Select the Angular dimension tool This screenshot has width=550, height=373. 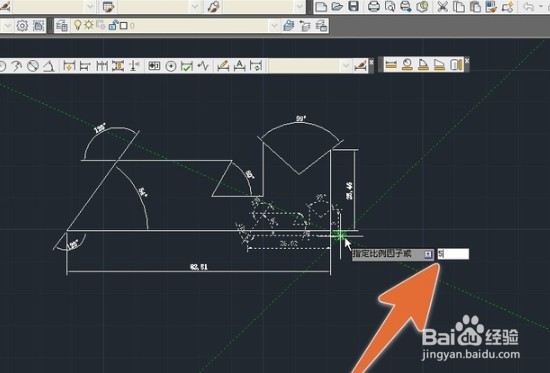coord(49,66)
